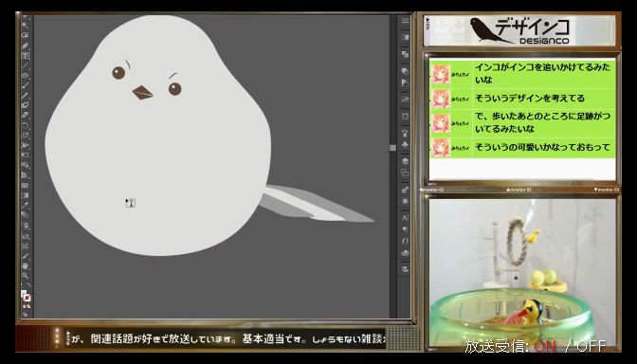
Task: Open the Symbols panel icon
Action: click(x=405, y=145)
